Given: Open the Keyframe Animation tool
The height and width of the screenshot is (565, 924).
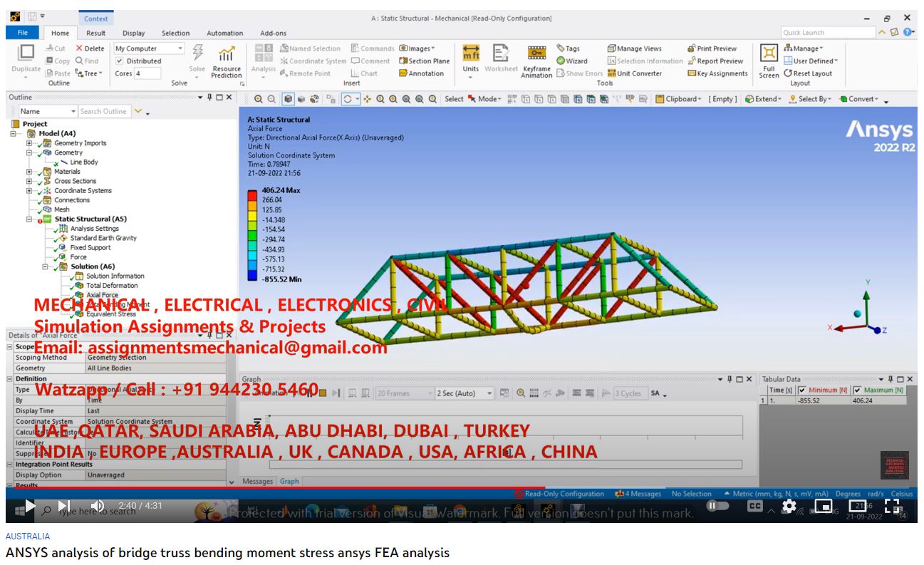Looking at the screenshot, I should (x=536, y=61).
